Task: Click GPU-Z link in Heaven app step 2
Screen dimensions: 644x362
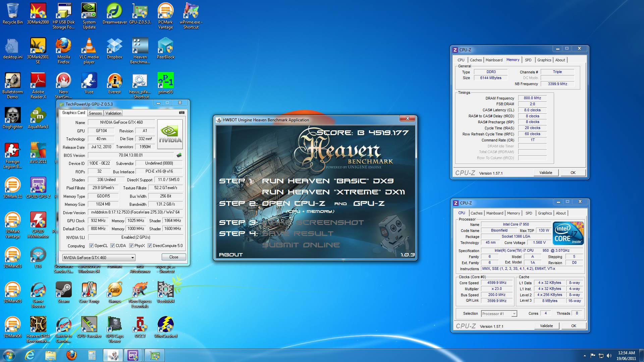Action: (369, 203)
